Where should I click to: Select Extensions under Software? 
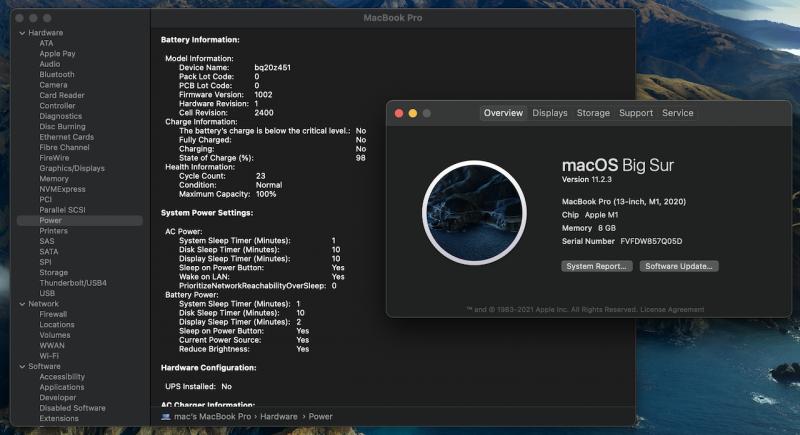coord(59,419)
